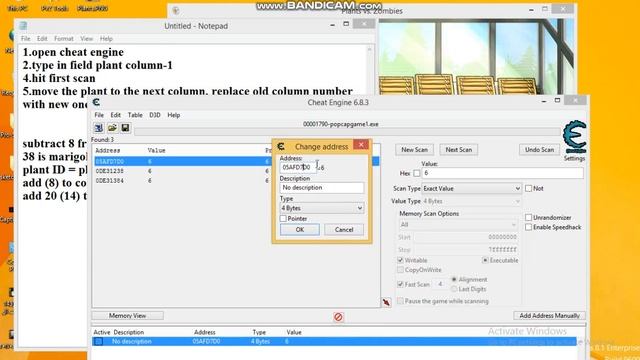Image resolution: width=640 pixels, height=360 pixels.
Task: Click the scan progress bar in Cheat Engine
Action: tap(347, 131)
